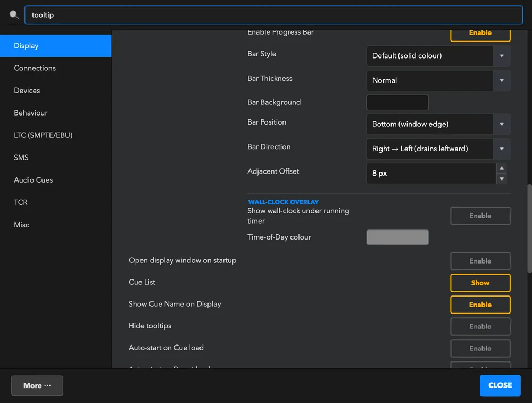Image resolution: width=532 pixels, height=403 pixels.
Task: Open the Bar Position dropdown
Action: click(438, 124)
